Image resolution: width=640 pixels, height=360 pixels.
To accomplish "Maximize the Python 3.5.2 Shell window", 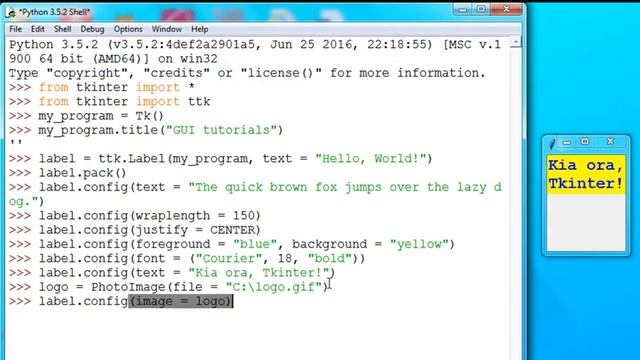I will tap(482, 9).
